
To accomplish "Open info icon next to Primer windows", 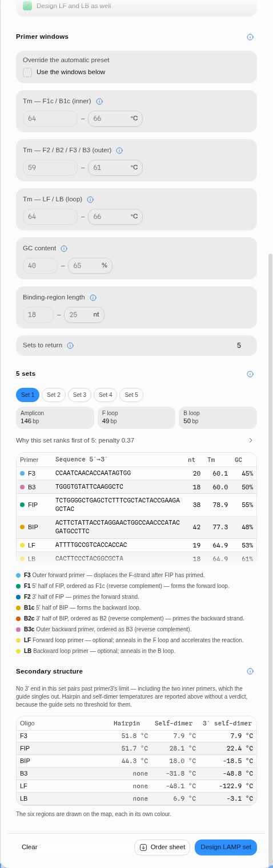I will coord(250,37).
